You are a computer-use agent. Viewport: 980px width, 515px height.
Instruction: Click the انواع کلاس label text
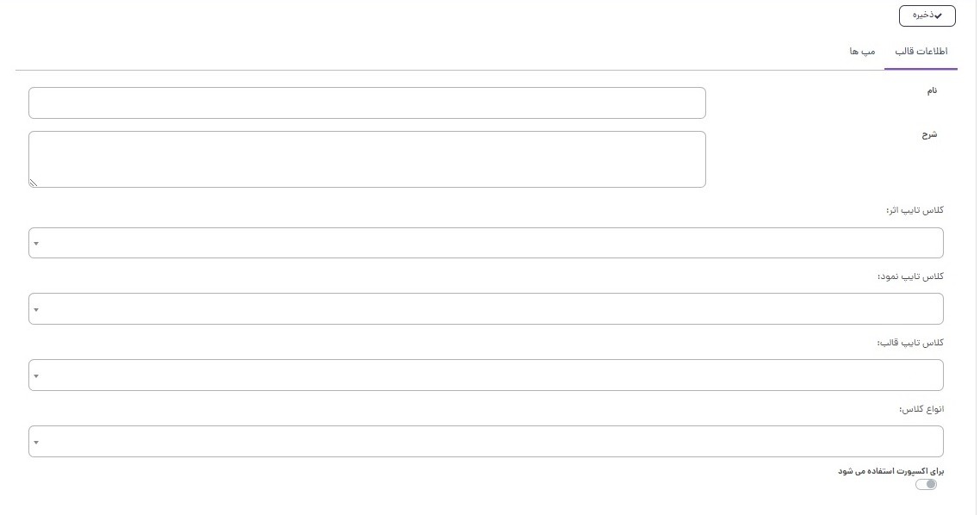[x=921, y=409]
